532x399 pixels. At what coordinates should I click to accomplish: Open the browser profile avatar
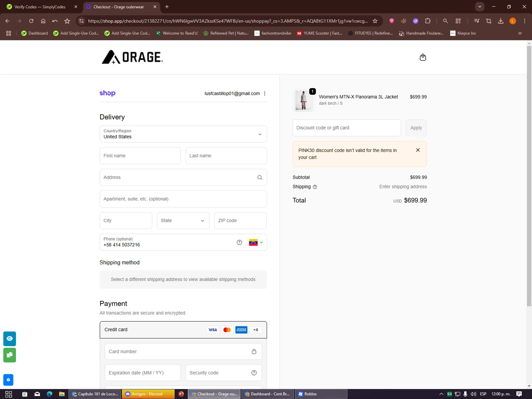(512, 21)
